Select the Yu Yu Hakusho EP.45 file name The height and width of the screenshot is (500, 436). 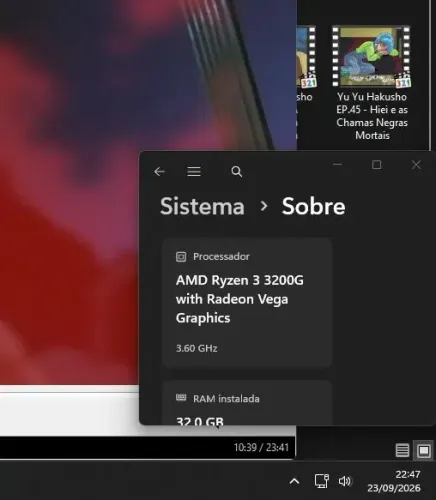pos(372,116)
